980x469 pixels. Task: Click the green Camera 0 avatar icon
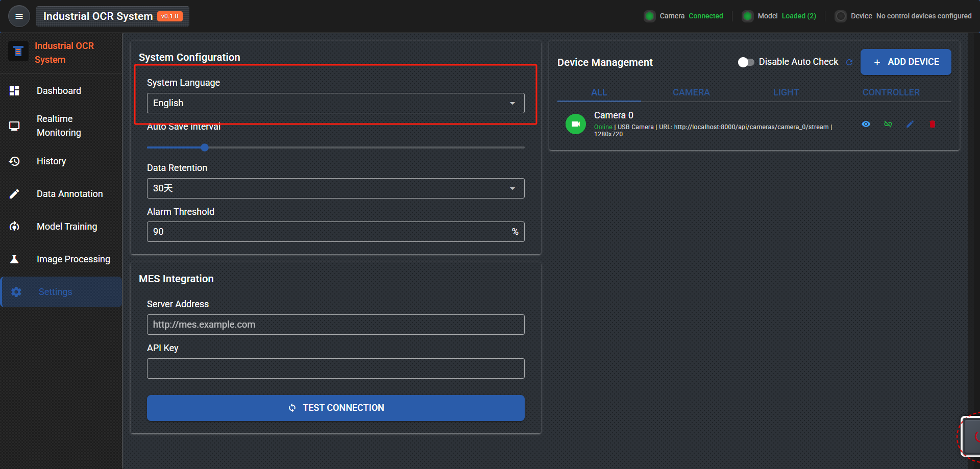pyautogui.click(x=576, y=124)
